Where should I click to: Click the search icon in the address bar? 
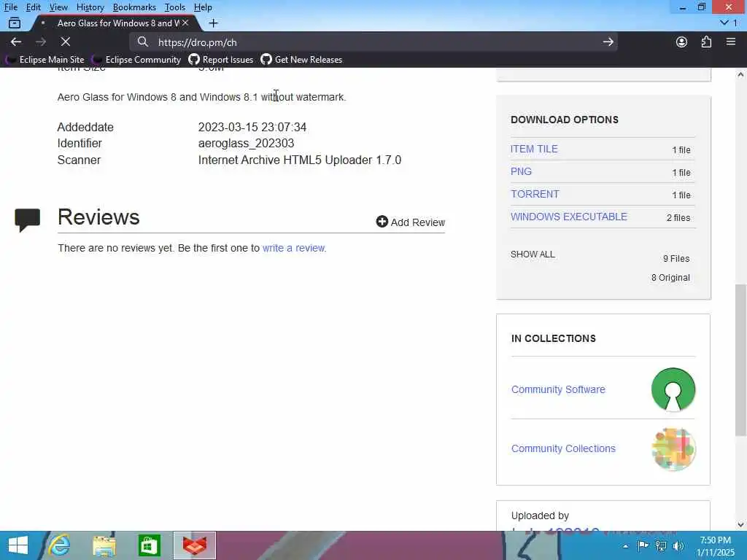(142, 42)
